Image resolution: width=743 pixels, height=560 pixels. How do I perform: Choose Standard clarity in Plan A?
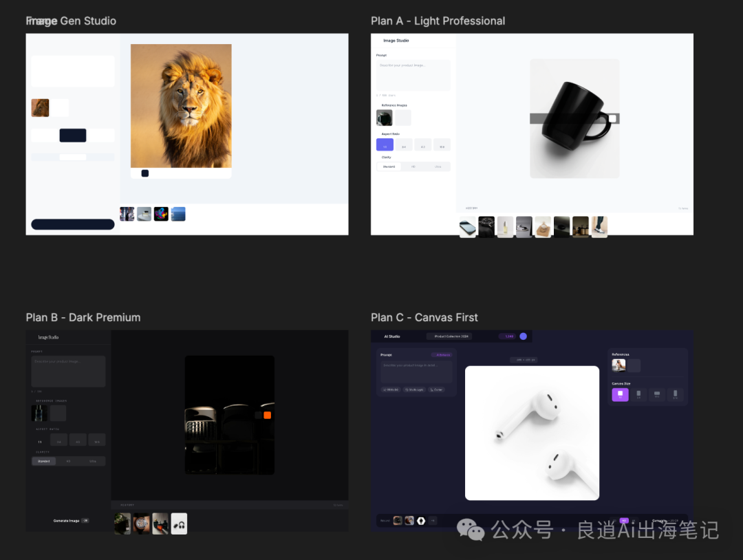tap(389, 166)
